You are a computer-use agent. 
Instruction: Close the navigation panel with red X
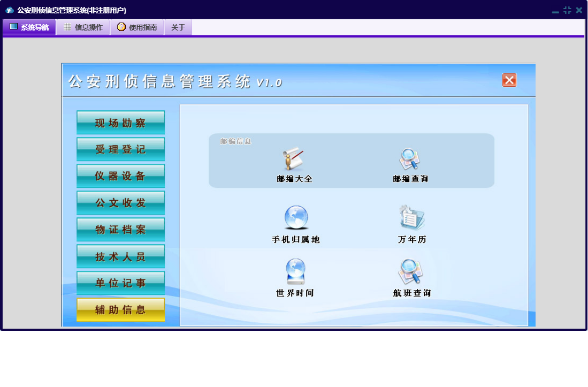[509, 80]
